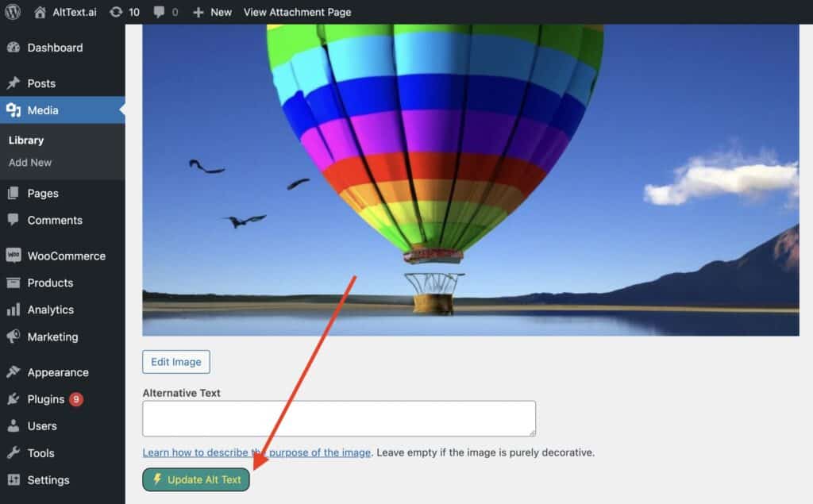
Task: Open Tools in the sidebar
Action: (41, 453)
